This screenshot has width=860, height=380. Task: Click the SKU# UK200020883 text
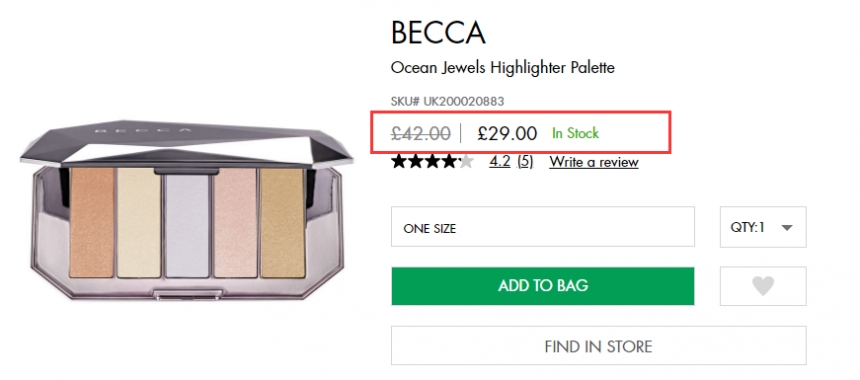pyautogui.click(x=447, y=101)
